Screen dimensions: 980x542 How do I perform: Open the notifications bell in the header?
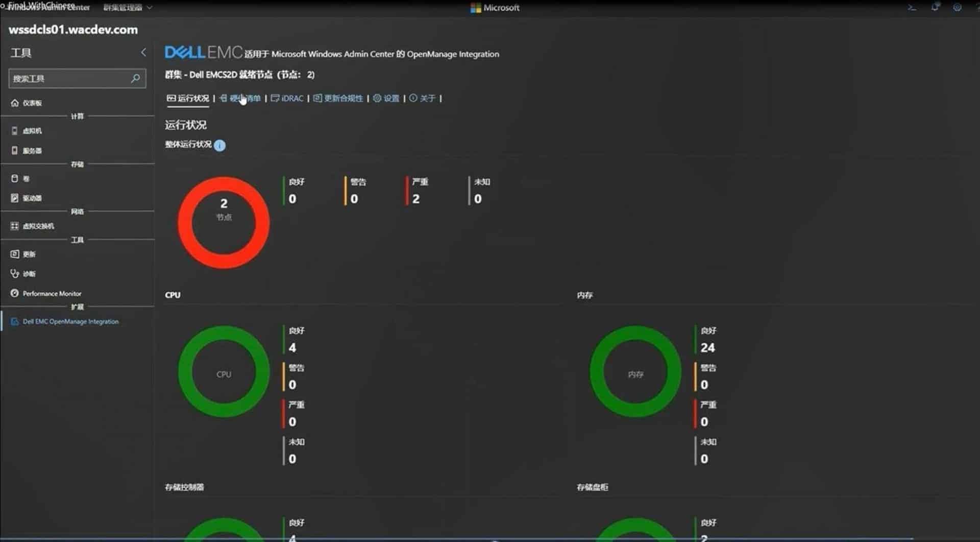[935, 7]
